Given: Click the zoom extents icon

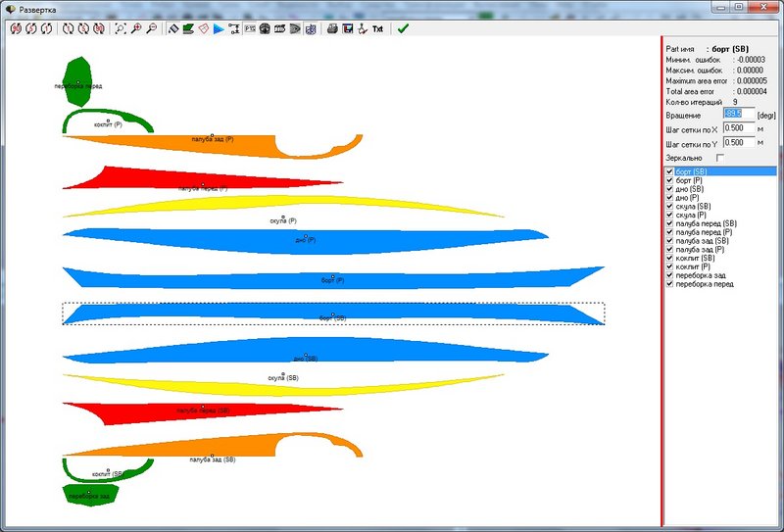Looking at the screenshot, I should click(x=120, y=28).
